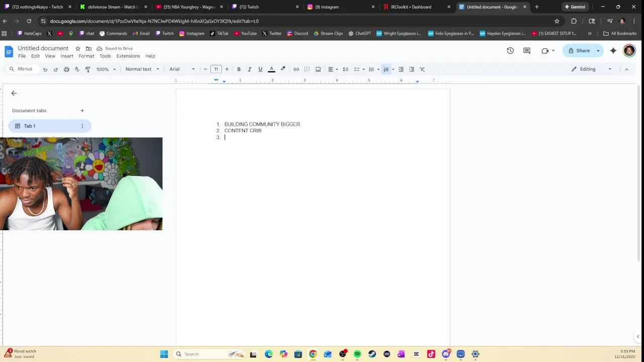
Task: Run spelling and grammar check
Action: (77, 69)
